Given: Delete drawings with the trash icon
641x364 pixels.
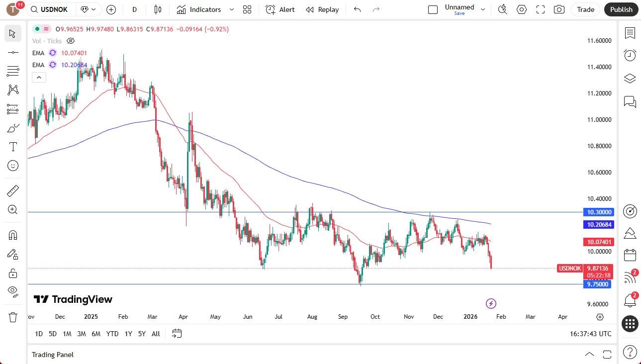Looking at the screenshot, I should 13,317.
